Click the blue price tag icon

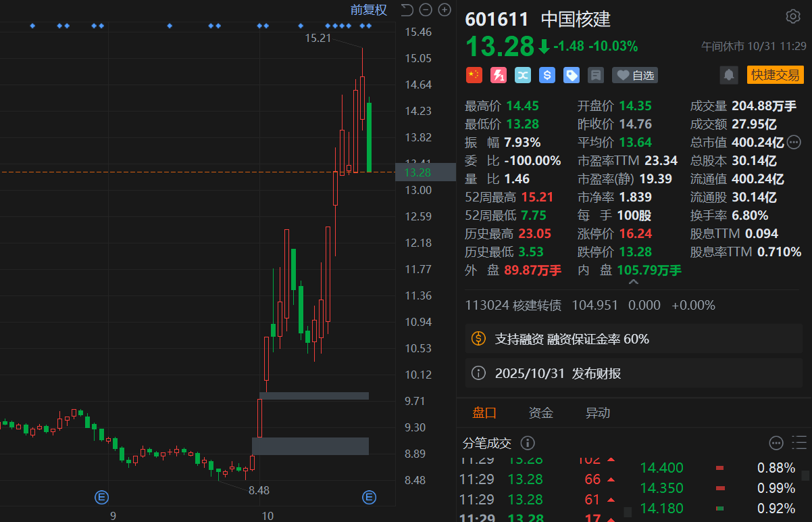572,75
